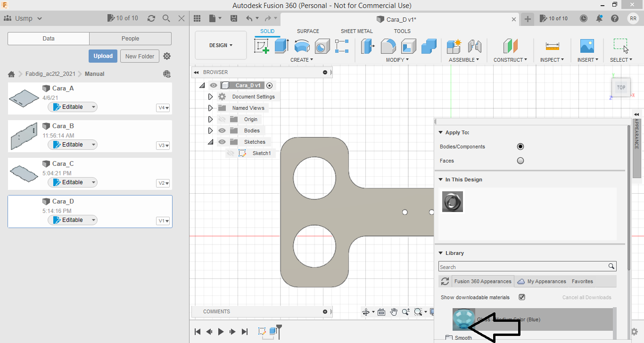Select the Pan hand tool
The height and width of the screenshot is (343, 644).
[x=393, y=312]
